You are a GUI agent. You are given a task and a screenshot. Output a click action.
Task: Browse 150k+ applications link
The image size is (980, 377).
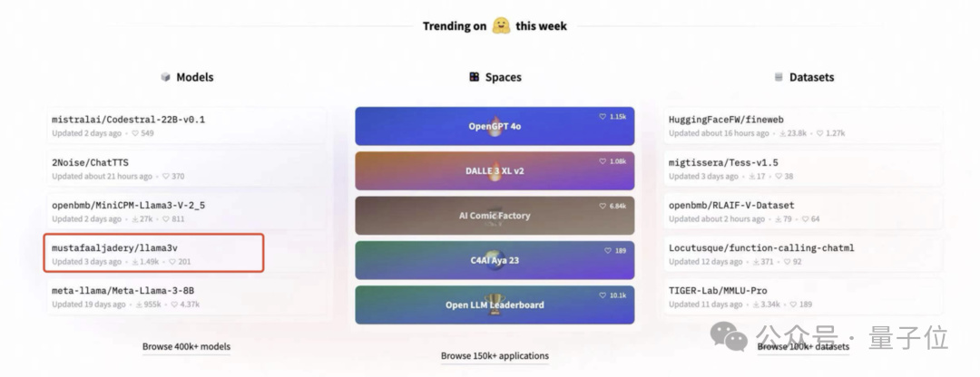coord(495,355)
